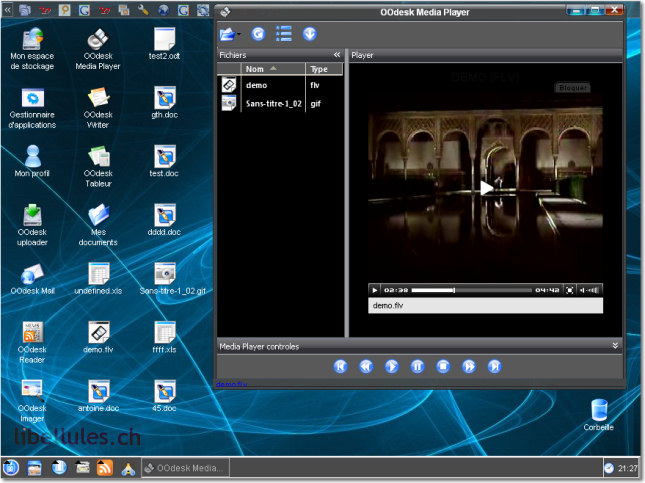Expand the Media Player controles panel chevron

pos(615,346)
